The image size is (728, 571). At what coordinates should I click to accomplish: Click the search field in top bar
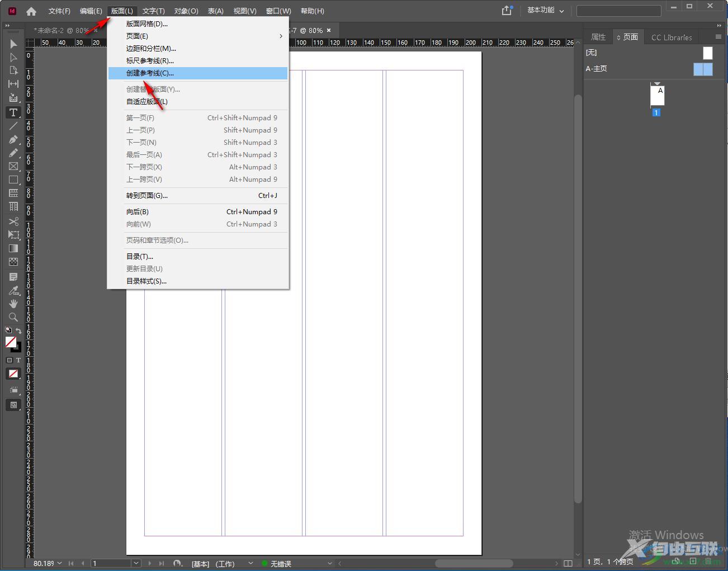(618, 11)
